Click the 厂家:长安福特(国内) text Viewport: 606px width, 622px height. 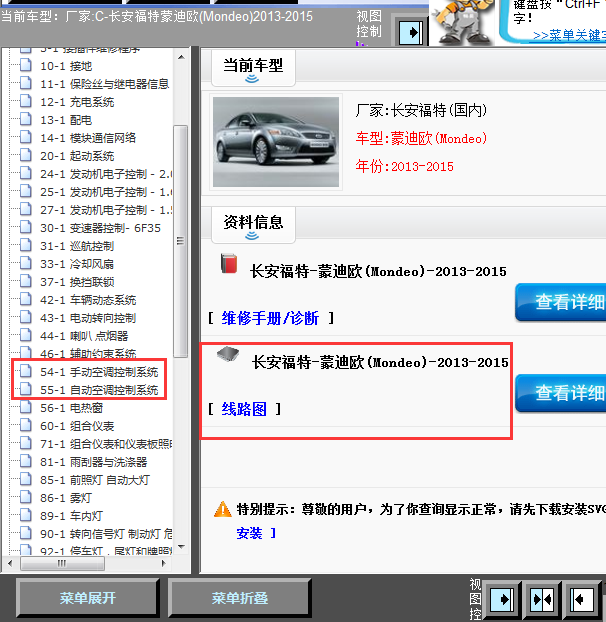(x=421, y=110)
